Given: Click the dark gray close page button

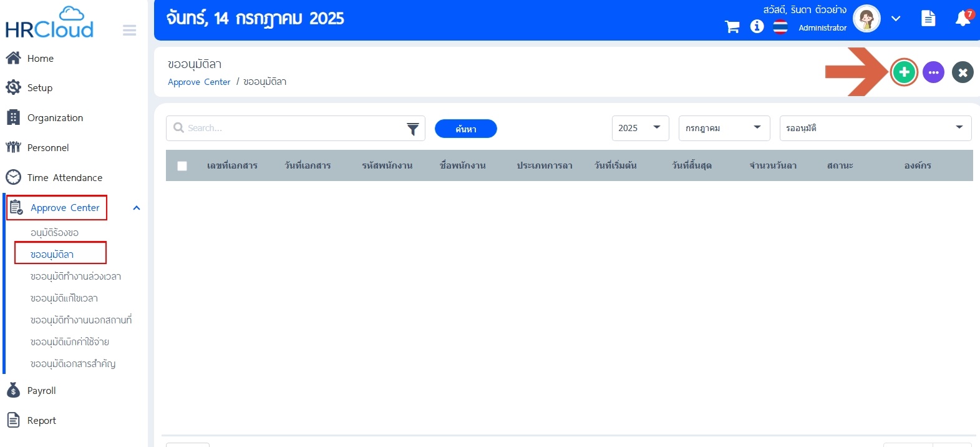Looking at the screenshot, I should pos(963,72).
